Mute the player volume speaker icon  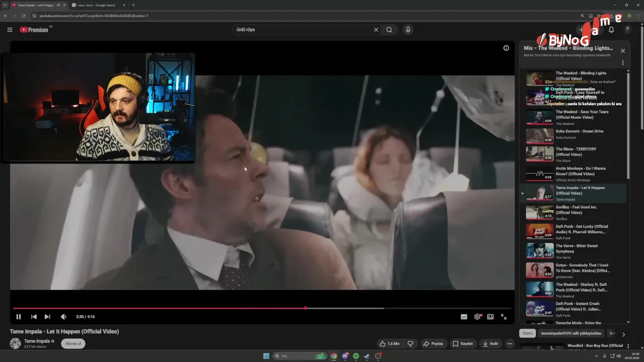click(63, 317)
